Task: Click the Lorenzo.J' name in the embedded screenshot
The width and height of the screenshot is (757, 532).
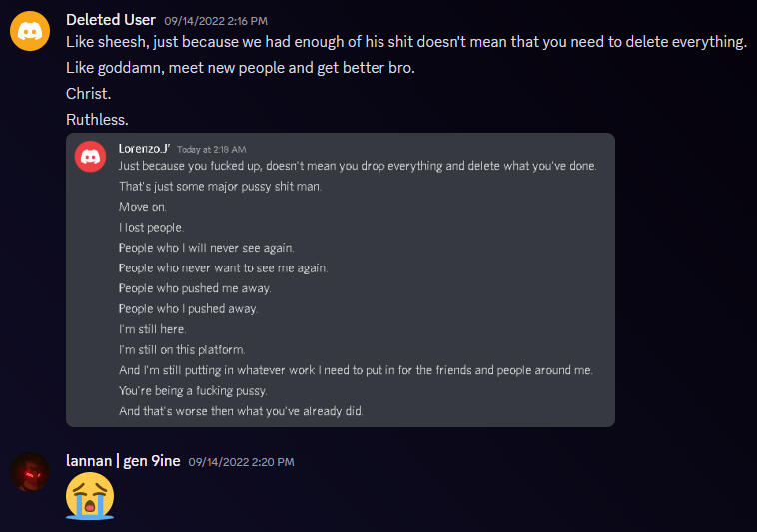Action: click(x=144, y=149)
